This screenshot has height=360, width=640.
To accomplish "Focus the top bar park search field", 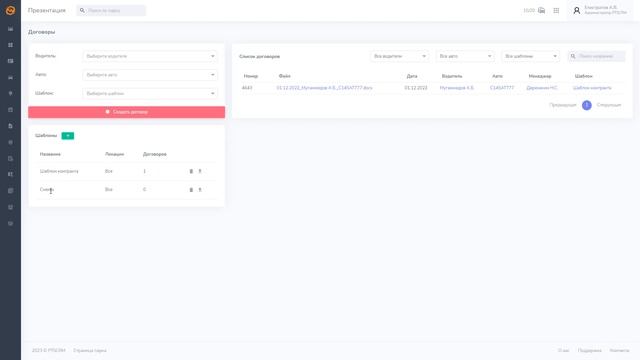I will click(111, 10).
